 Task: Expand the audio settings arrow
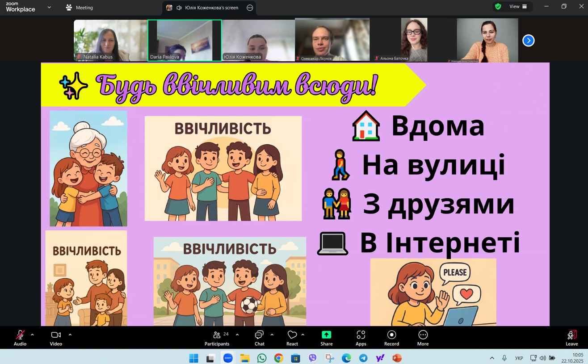(x=32, y=335)
